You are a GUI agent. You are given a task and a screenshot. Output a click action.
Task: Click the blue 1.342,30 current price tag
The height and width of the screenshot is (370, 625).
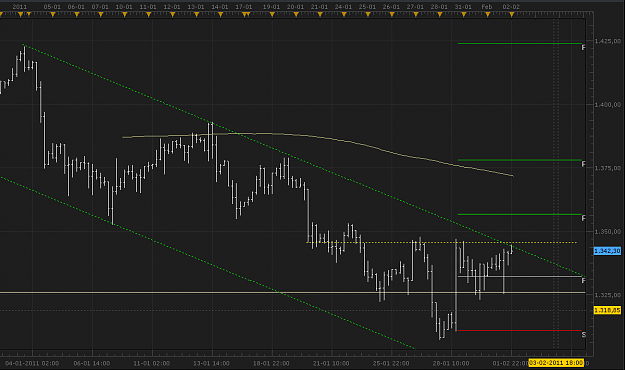(x=607, y=251)
